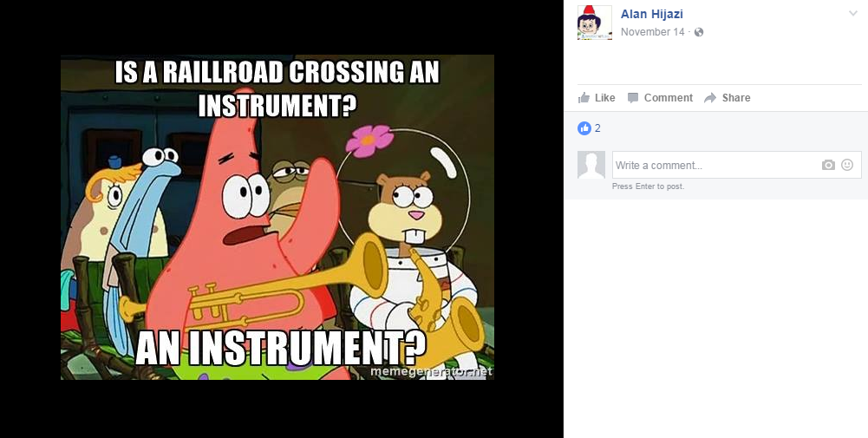Click the globe public audience icon

pos(699,32)
